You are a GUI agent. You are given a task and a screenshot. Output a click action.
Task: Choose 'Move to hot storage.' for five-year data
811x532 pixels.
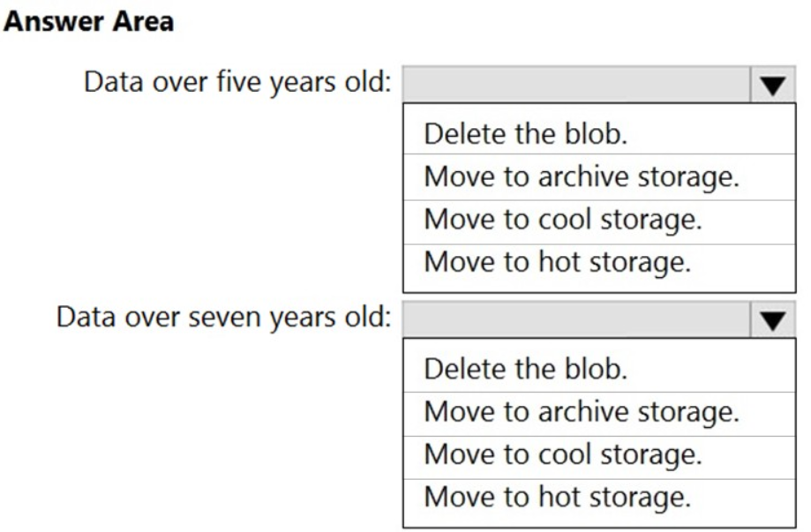point(556,261)
